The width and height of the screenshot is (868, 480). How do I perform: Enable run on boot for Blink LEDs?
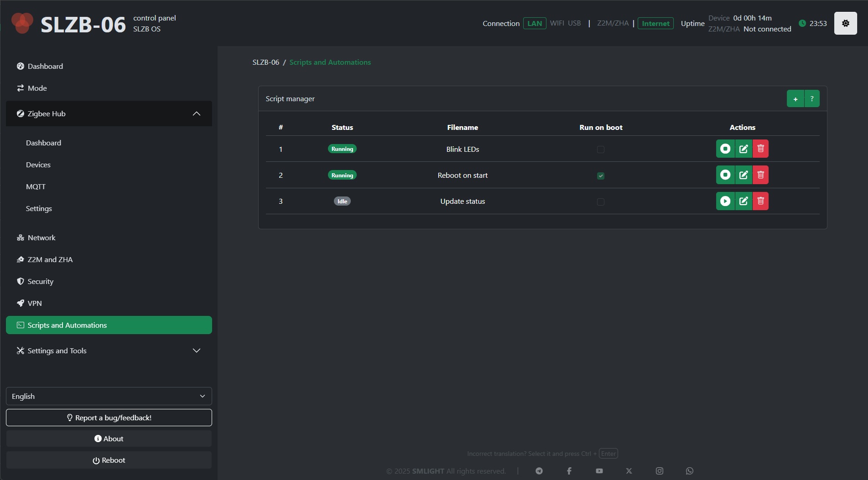pos(601,150)
